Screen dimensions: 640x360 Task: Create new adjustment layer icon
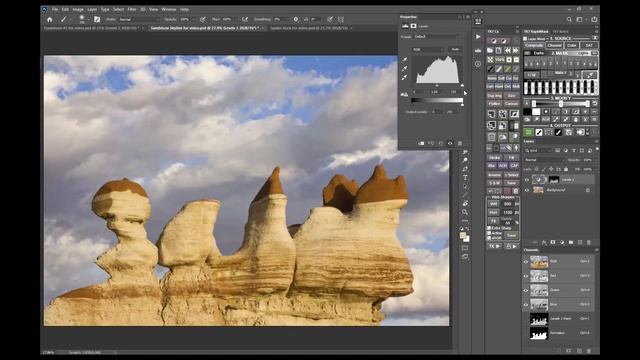[562, 242]
